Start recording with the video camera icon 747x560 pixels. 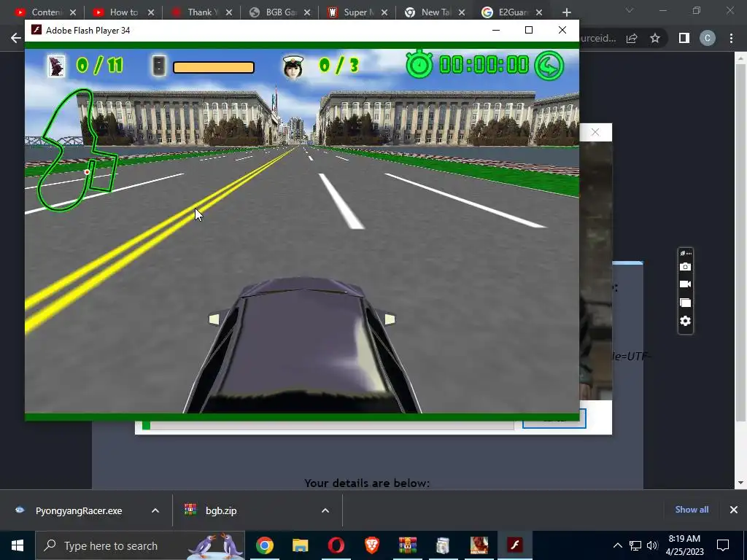685,284
